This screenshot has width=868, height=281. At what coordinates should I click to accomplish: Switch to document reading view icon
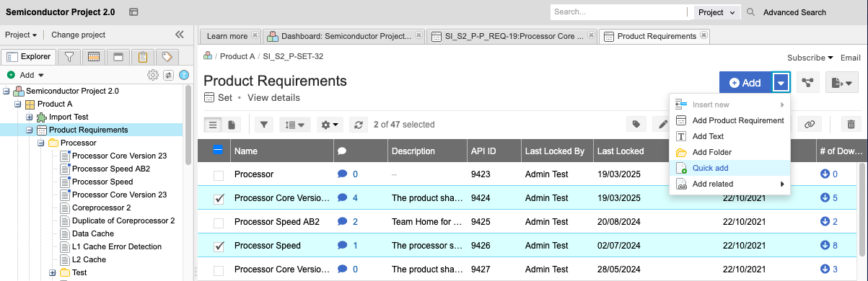click(x=232, y=125)
